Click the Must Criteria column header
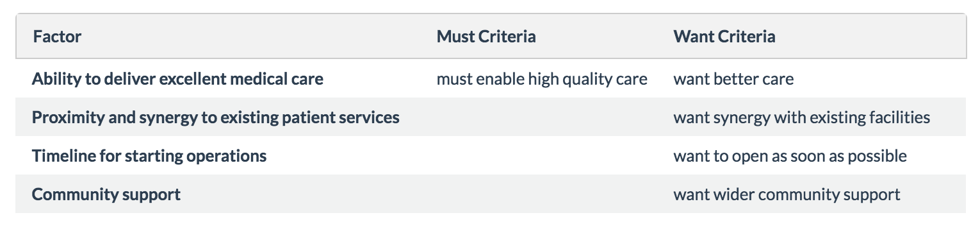980x231 pixels. (486, 37)
